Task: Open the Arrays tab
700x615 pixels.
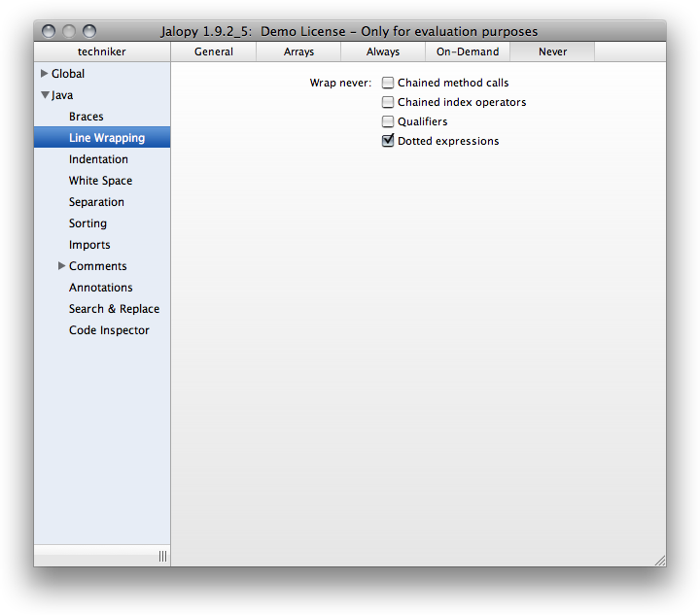Action: tap(298, 51)
